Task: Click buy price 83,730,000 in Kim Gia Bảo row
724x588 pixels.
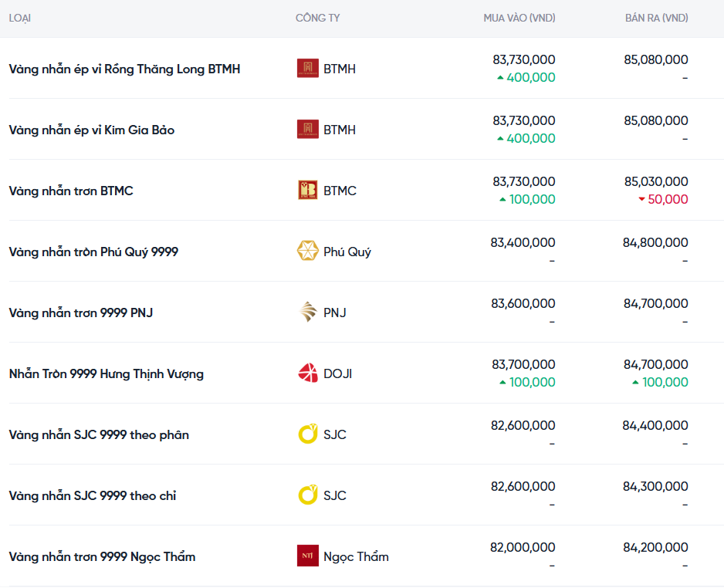Action: [524, 120]
